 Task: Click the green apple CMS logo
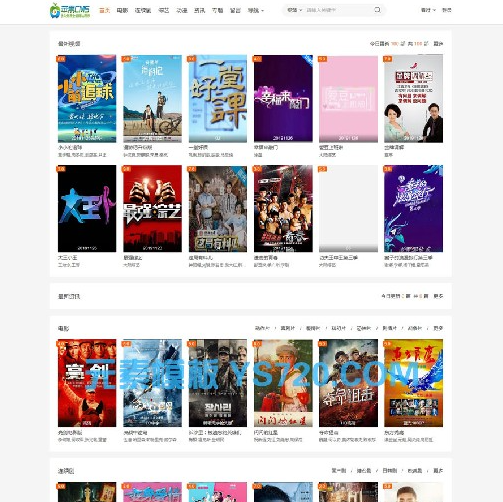[x=70, y=10]
